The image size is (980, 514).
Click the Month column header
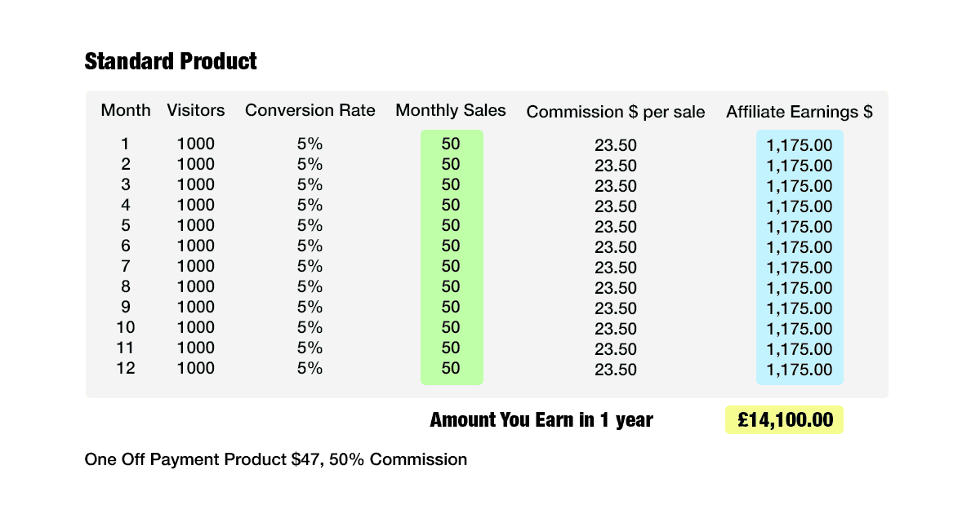[126, 110]
